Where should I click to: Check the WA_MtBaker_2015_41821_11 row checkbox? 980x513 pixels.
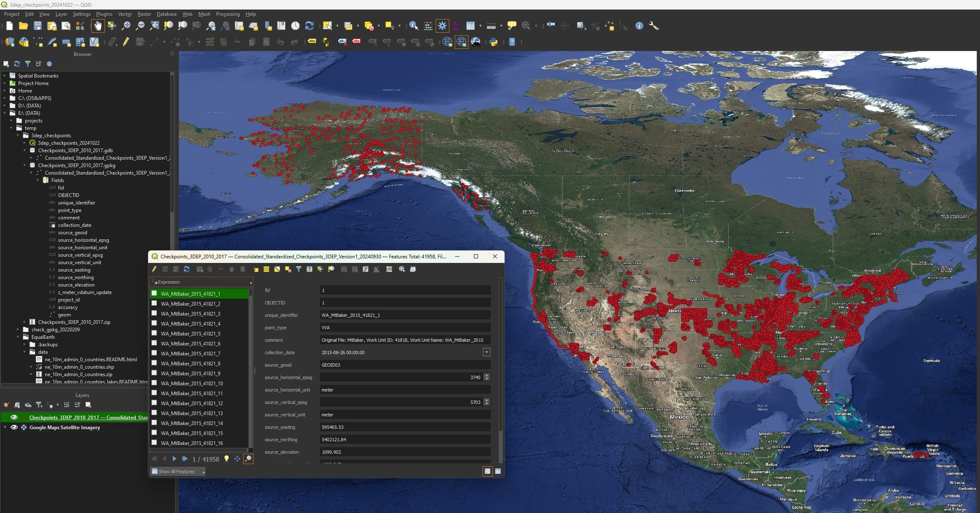[x=154, y=393]
